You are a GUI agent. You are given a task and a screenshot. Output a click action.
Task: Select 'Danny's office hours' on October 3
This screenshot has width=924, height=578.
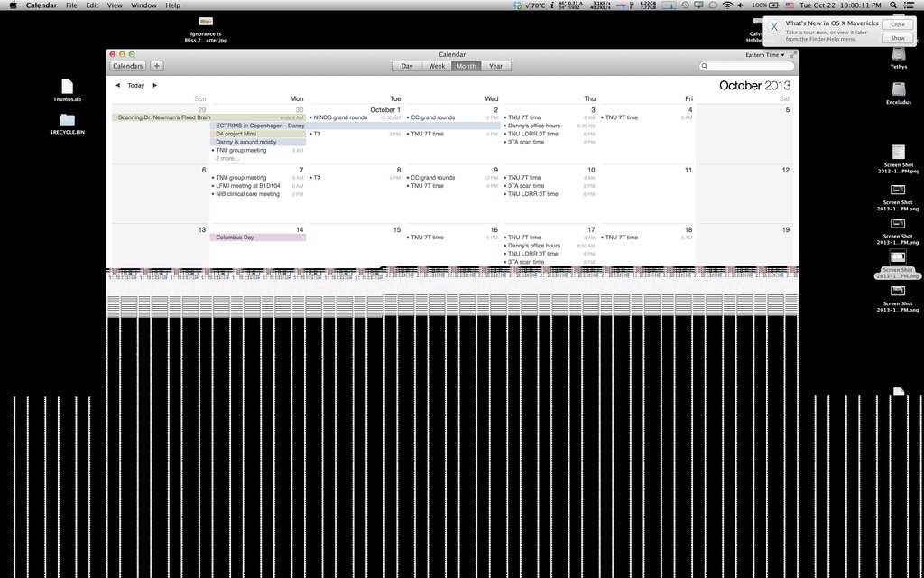click(x=550, y=126)
